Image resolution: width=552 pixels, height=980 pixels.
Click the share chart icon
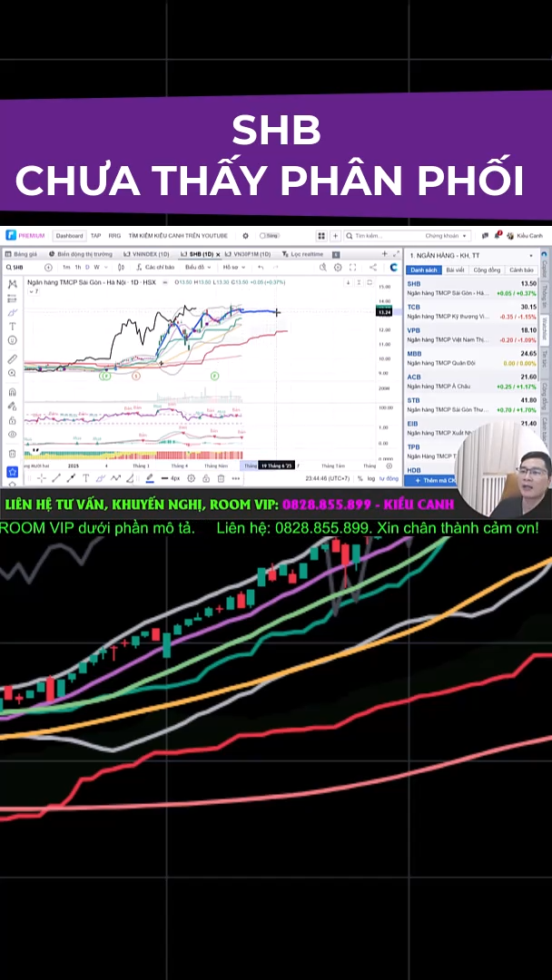pos(373,267)
